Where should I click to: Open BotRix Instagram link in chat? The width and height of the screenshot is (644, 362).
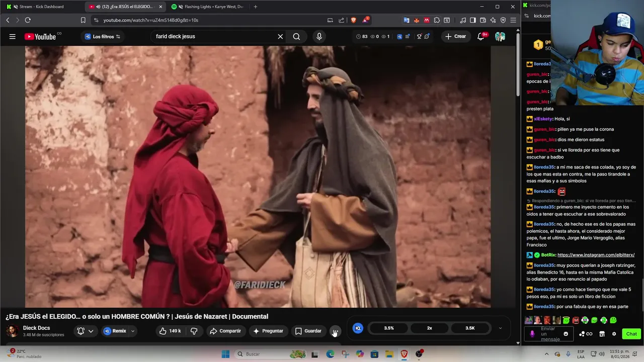click(x=596, y=255)
